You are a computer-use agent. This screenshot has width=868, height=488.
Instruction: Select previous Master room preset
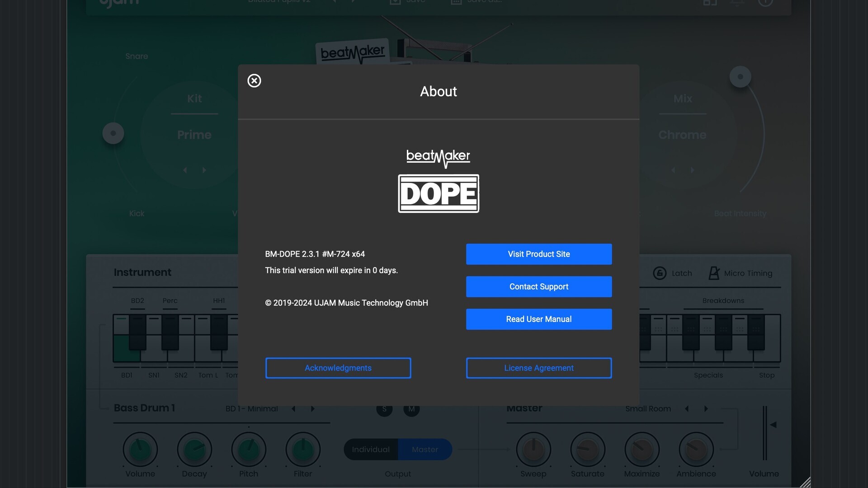(x=687, y=408)
